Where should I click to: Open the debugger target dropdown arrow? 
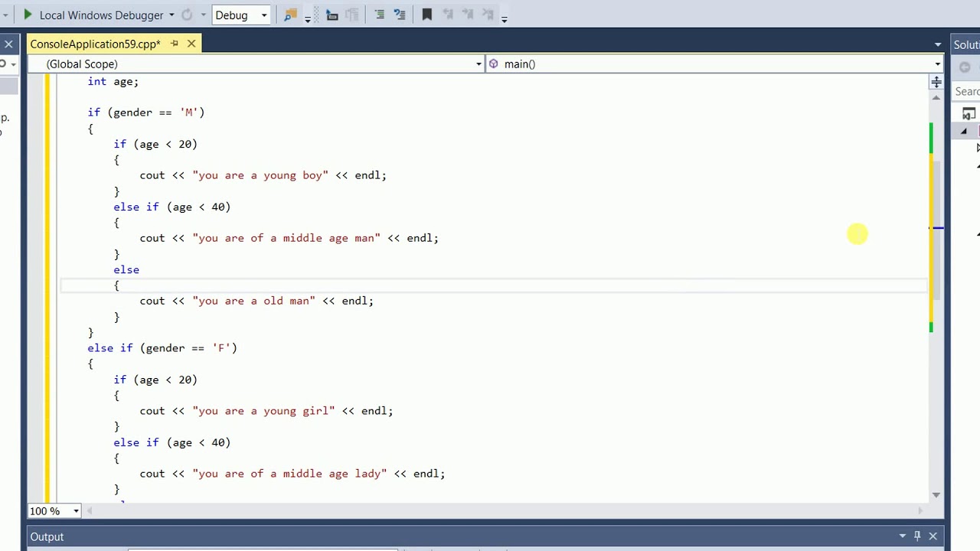coord(171,15)
